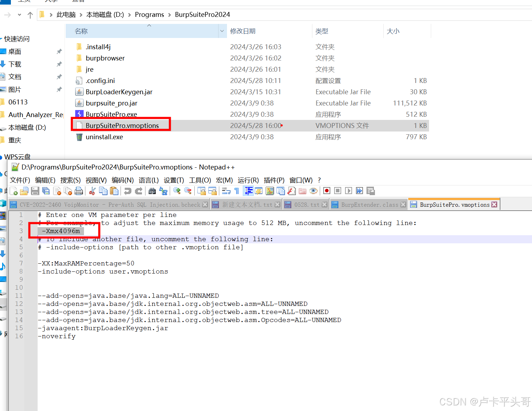Image resolution: width=532 pixels, height=411 pixels.
Task: Open the Name column filter dropdown
Action: tap(222, 31)
